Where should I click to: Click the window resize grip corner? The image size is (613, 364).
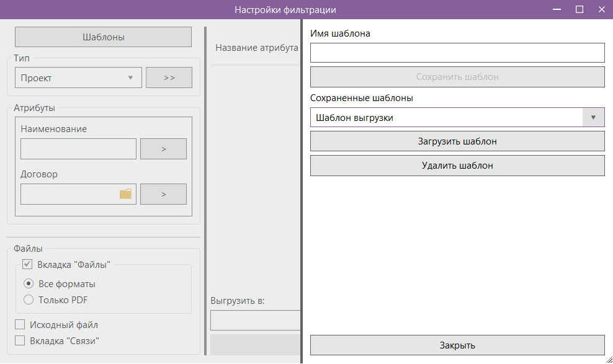(x=609, y=360)
